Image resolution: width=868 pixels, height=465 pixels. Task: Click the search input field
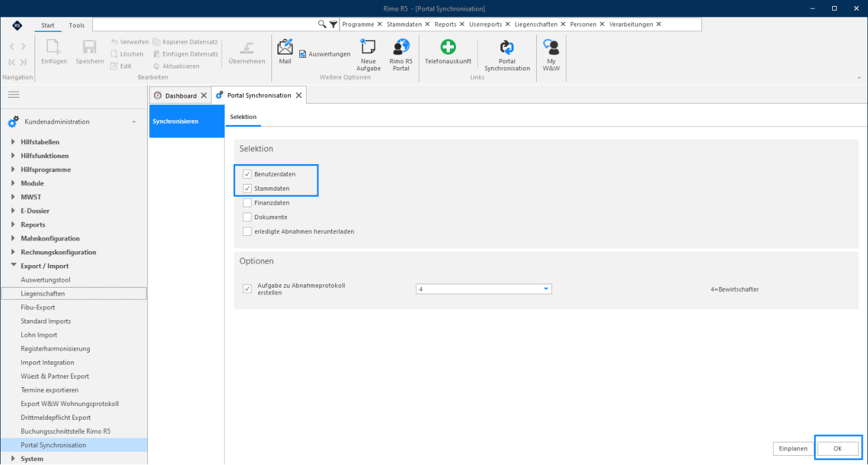204,25
